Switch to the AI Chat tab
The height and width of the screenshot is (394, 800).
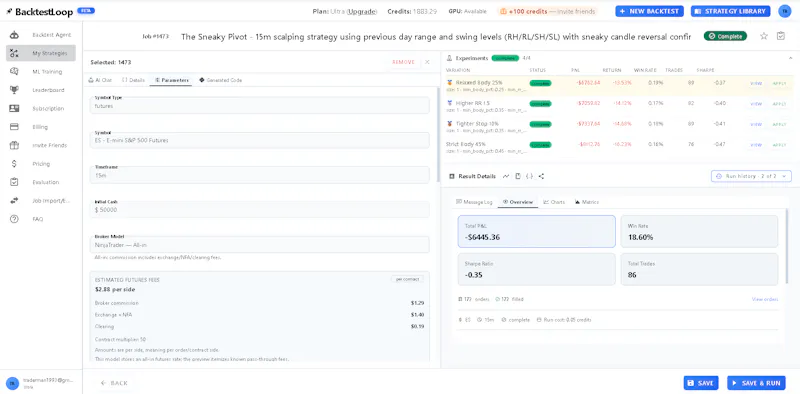100,80
